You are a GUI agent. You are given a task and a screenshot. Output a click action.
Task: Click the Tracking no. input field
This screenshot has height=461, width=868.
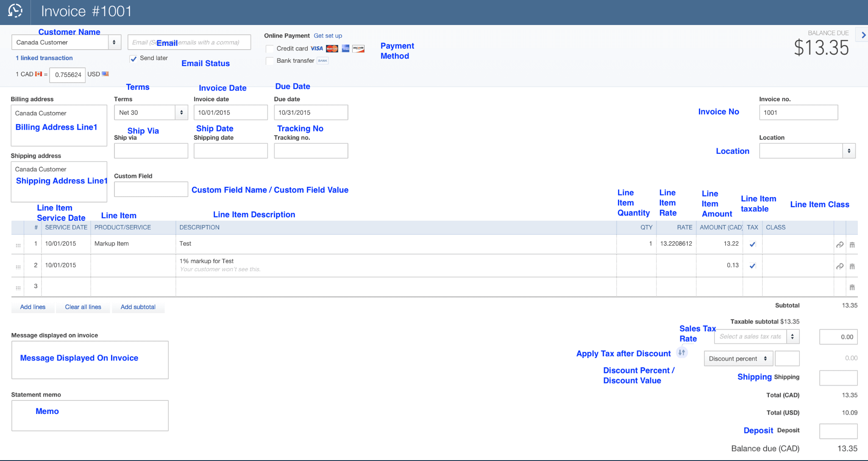click(311, 151)
